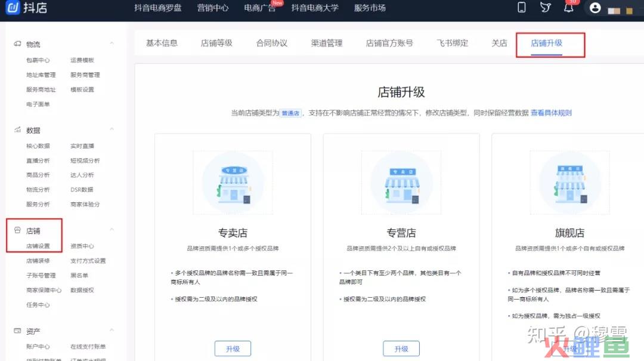Image resolution: width=644 pixels, height=361 pixels.
Task: Open 店铺装修 in the sidebar
Action: [38, 261]
